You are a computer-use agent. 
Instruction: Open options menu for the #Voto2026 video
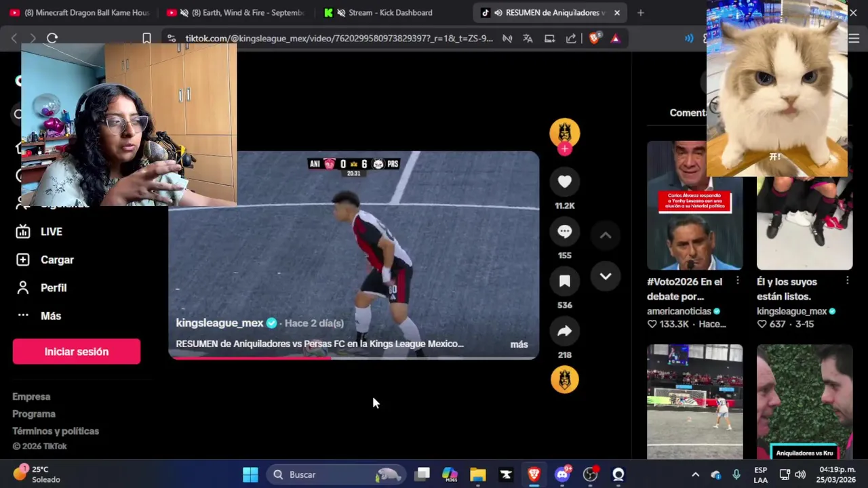click(x=738, y=281)
